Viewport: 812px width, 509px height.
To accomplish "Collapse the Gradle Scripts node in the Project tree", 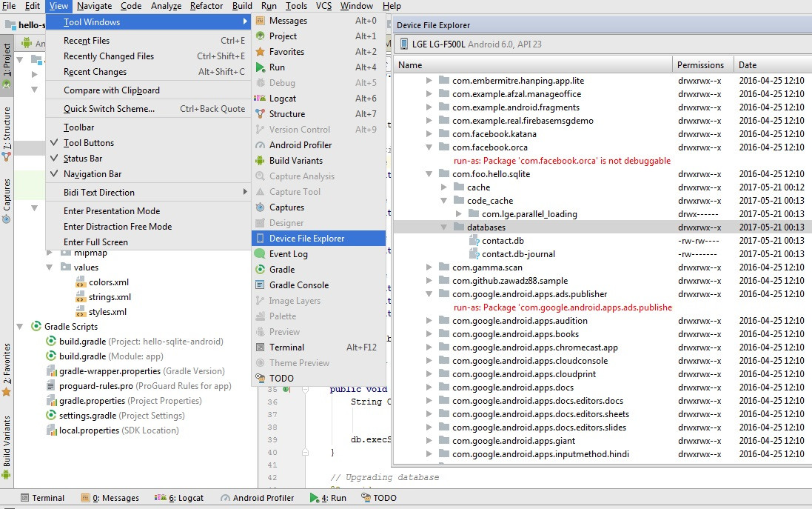I will pos(20,326).
